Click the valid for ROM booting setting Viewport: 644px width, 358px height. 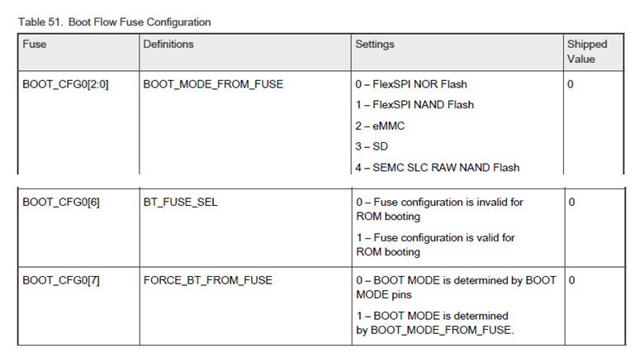pos(435,245)
